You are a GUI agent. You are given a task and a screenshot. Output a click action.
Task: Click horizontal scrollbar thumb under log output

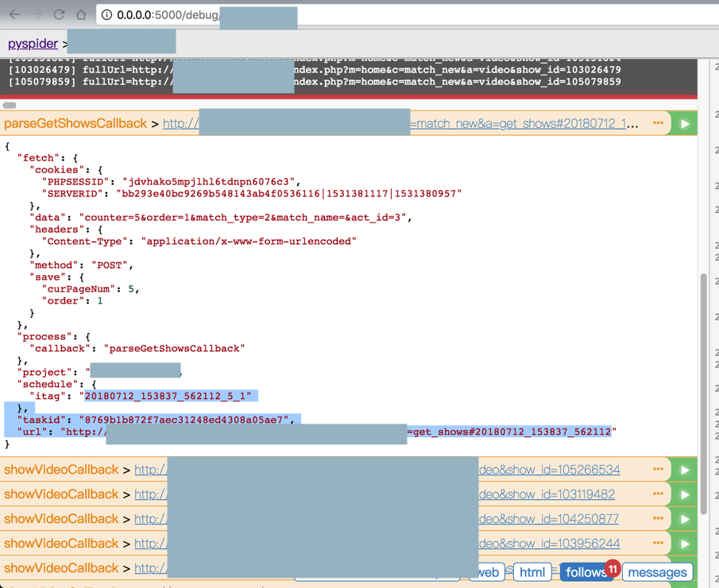10,105
